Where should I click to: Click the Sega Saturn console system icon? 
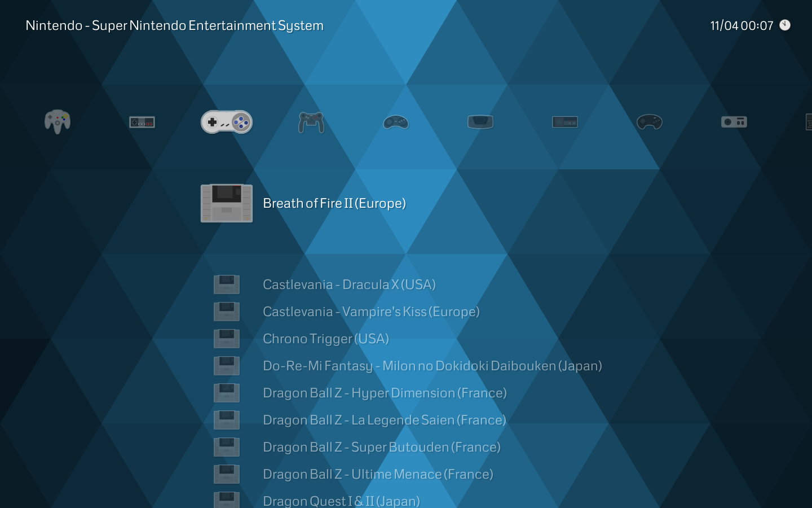[x=480, y=122]
